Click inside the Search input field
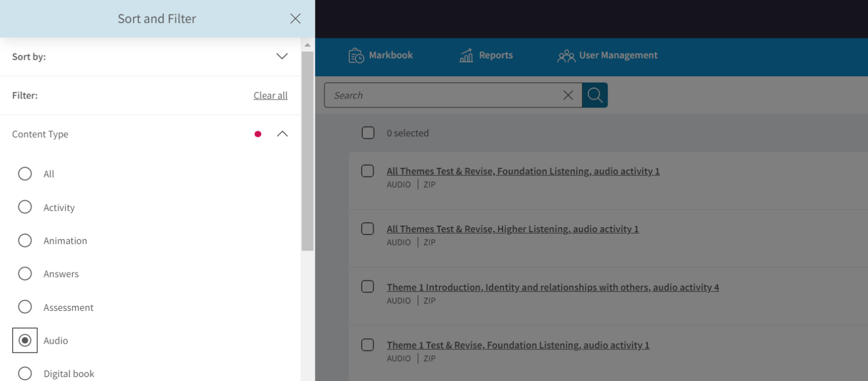 point(446,95)
